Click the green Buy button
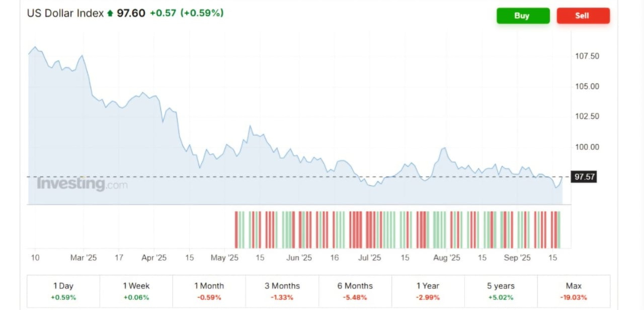This screenshot has width=644, height=310. click(523, 16)
